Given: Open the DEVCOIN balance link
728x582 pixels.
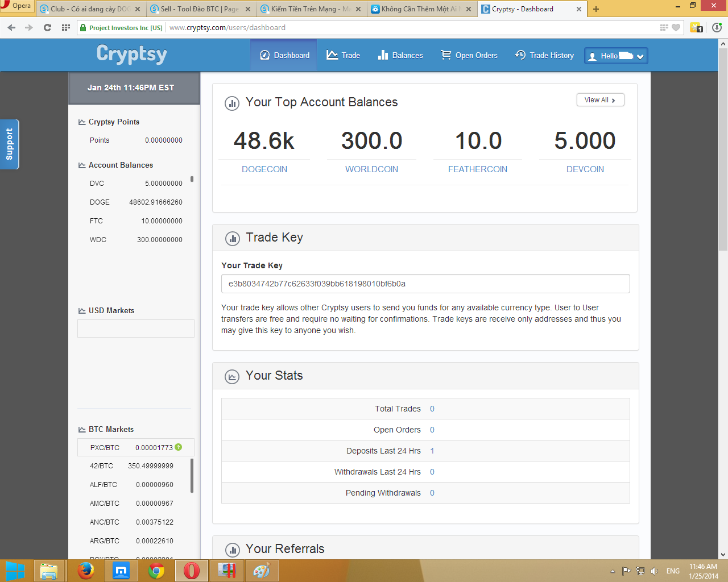Looking at the screenshot, I should (x=585, y=169).
